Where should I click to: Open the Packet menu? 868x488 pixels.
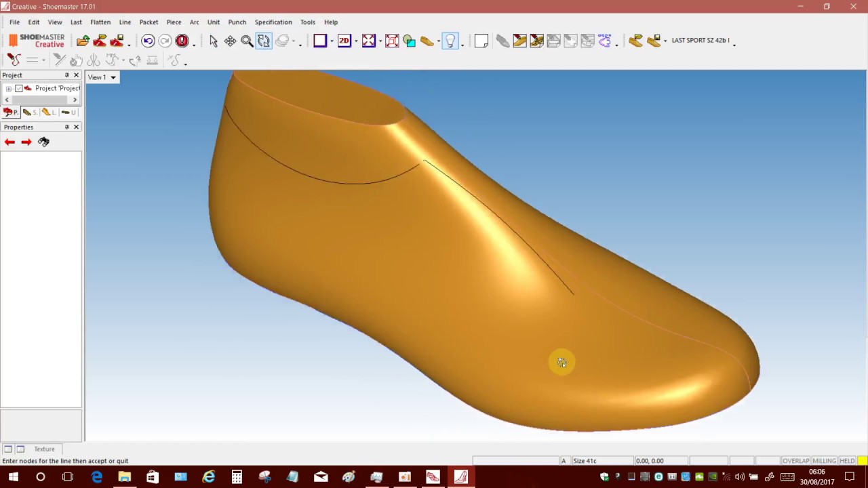149,22
